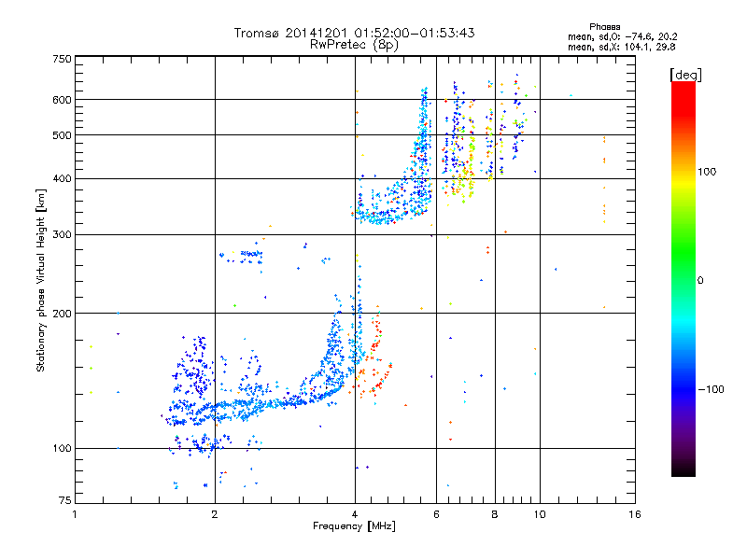Click the "600" height axis tick label

[x=62, y=100]
